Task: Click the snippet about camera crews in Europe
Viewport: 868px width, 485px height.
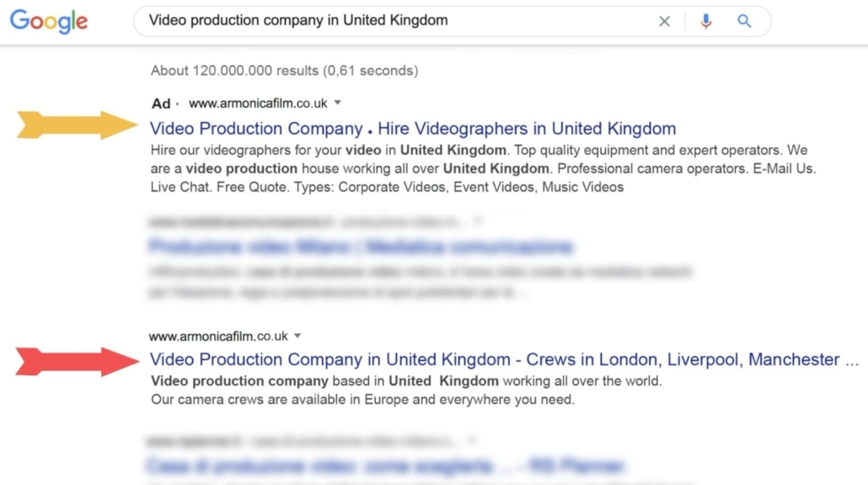Action: pos(362,400)
